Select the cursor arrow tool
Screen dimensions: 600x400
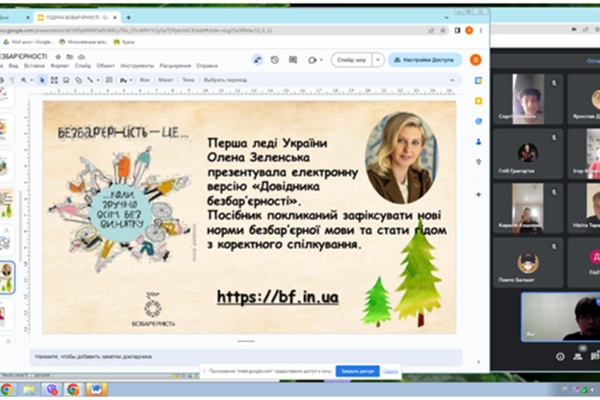[x=42, y=80]
